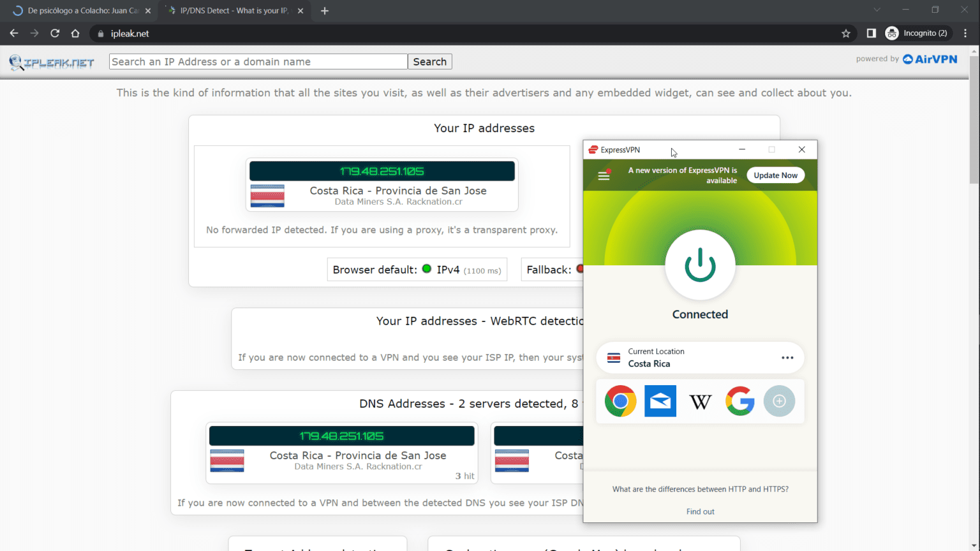Click the ExpressVPN power connect button

tap(700, 265)
